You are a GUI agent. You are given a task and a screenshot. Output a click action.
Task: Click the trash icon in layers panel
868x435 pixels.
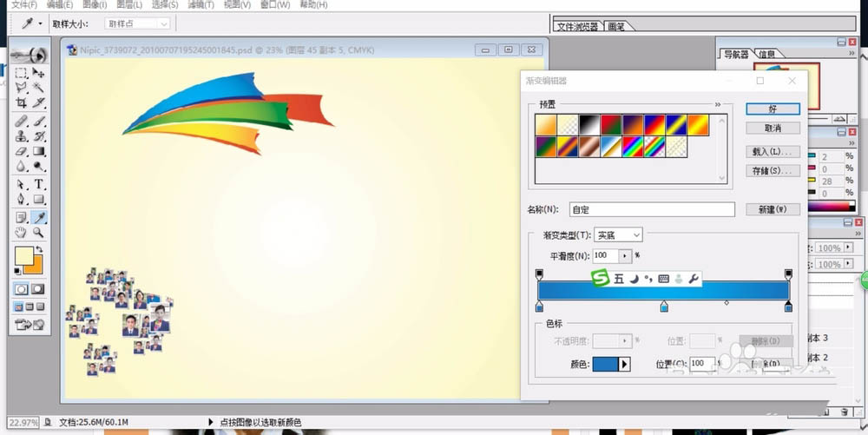[x=845, y=412]
